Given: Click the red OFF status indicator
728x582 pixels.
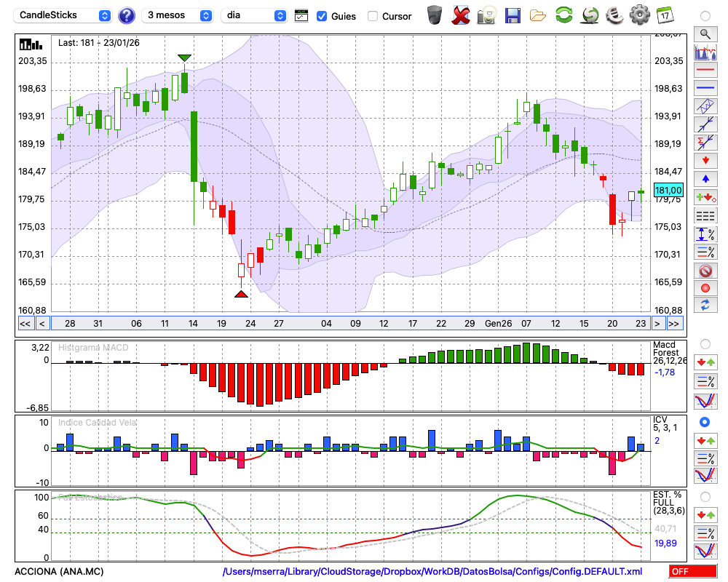Looking at the screenshot, I should (x=692, y=572).
